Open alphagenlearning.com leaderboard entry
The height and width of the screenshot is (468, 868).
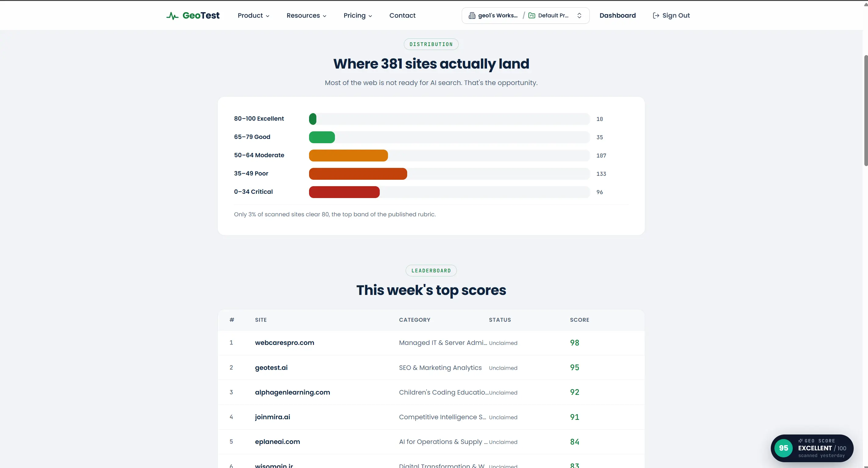[x=293, y=392]
